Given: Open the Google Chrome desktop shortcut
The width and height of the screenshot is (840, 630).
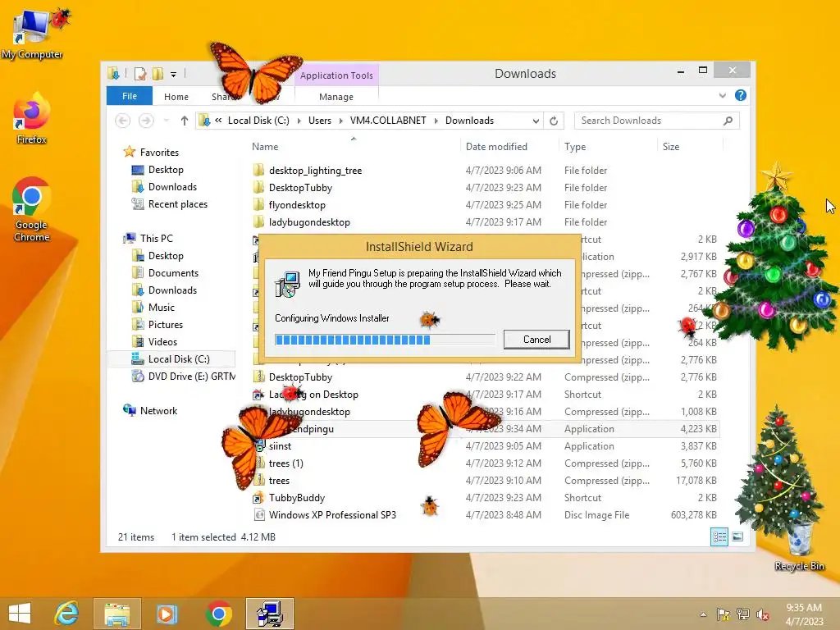Looking at the screenshot, I should 32,210.
